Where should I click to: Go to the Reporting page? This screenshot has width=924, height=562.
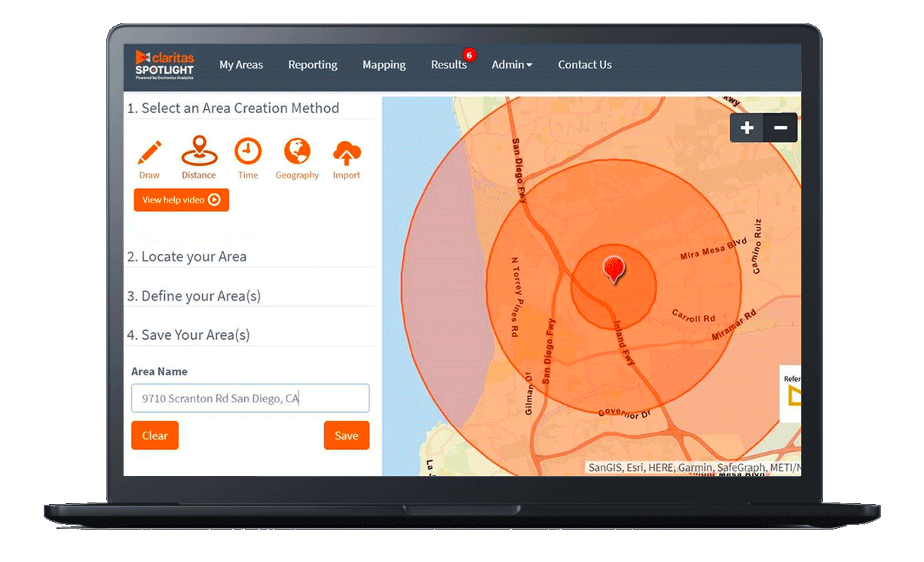(x=313, y=65)
